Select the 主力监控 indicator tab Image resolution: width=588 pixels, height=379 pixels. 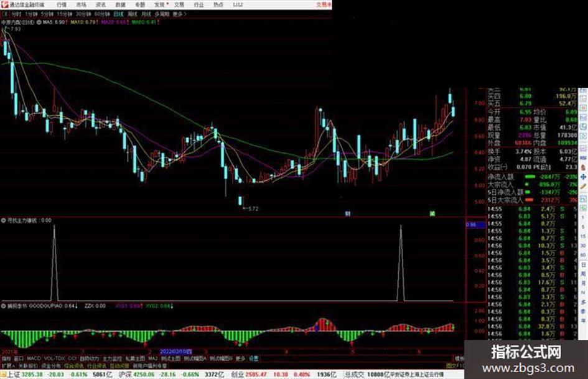point(112,358)
